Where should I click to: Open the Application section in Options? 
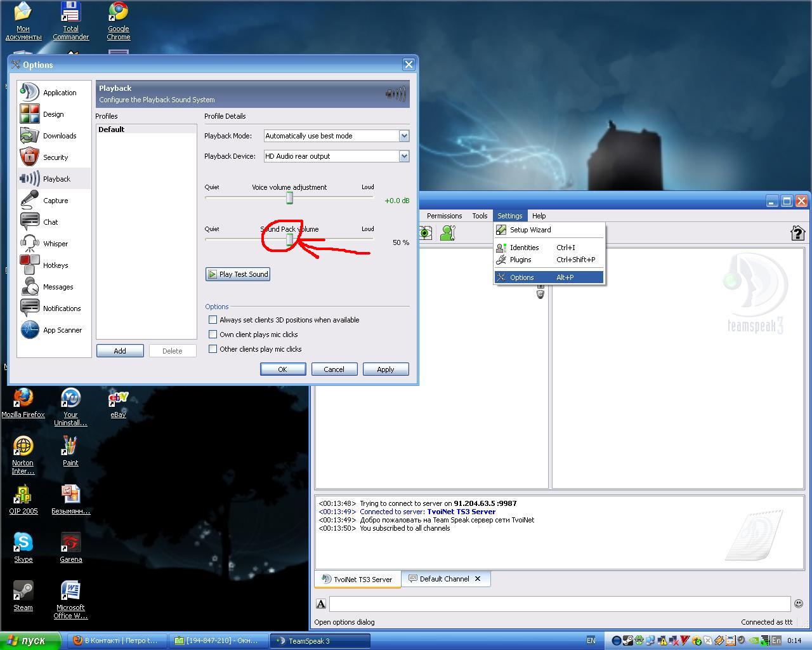tap(54, 93)
